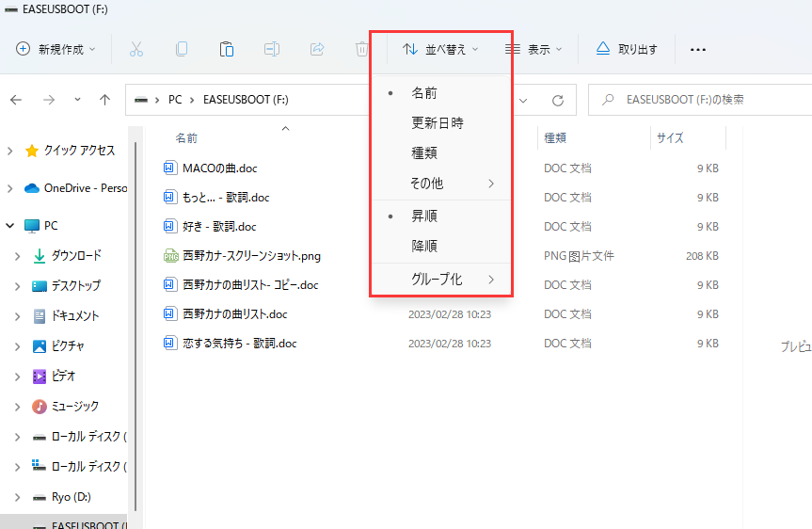Click the navigation pane scrollbar
This screenshot has height=529, width=812.
coord(135,327)
